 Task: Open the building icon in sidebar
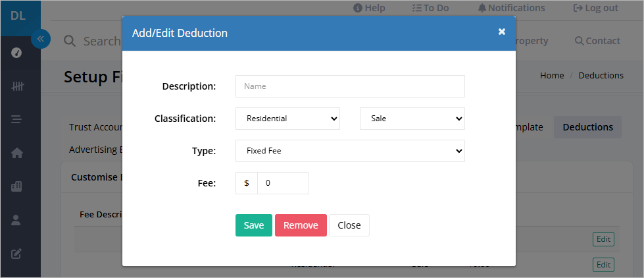pos(16,186)
